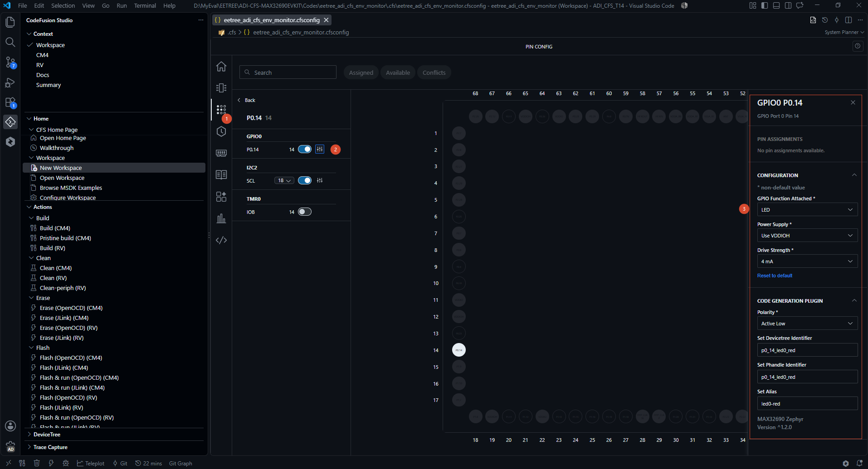Open the CodeFusion Studio home icon
The width and height of the screenshot is (868, 469).
coord(221,67)
